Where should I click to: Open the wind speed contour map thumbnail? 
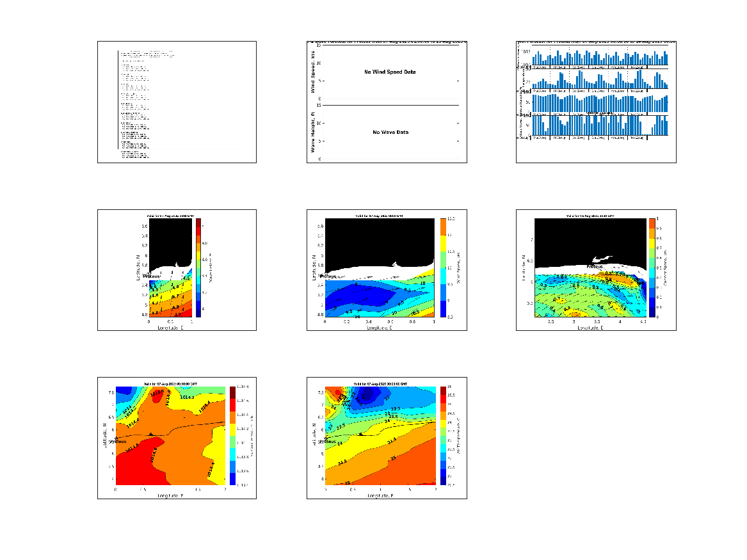click(387, 270)
